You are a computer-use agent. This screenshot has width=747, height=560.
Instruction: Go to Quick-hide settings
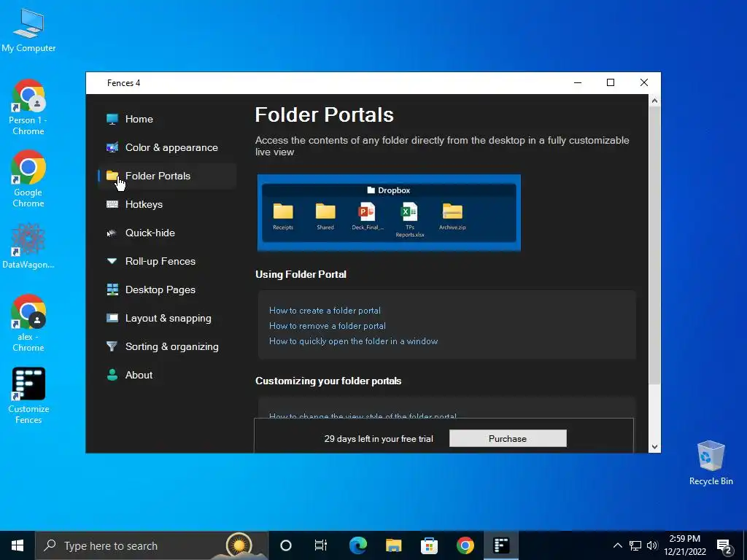pyautogui.click(x=167, y=233)
